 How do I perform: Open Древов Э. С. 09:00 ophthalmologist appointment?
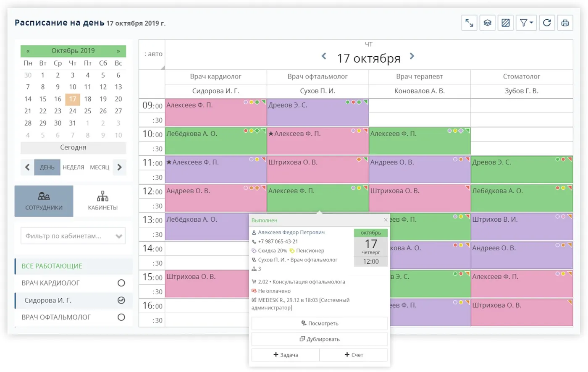click(x=318, y=112)
